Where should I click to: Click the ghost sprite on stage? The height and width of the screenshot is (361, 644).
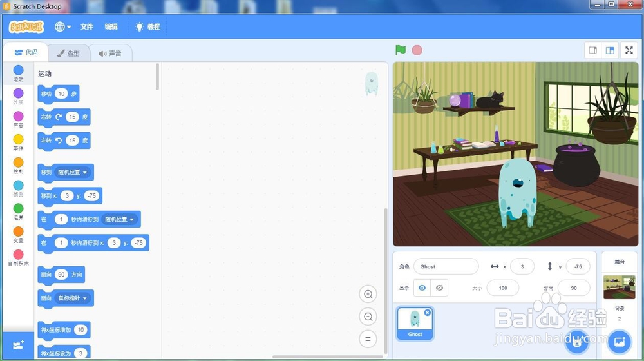[517, 192]
